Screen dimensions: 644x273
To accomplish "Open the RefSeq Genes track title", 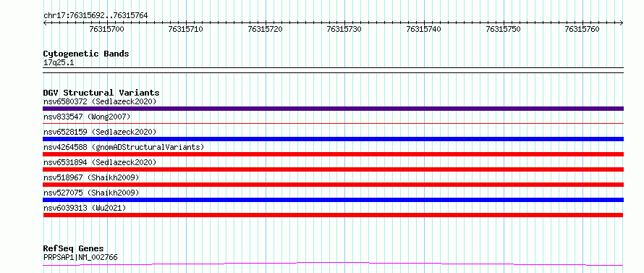I will point(74,248).
